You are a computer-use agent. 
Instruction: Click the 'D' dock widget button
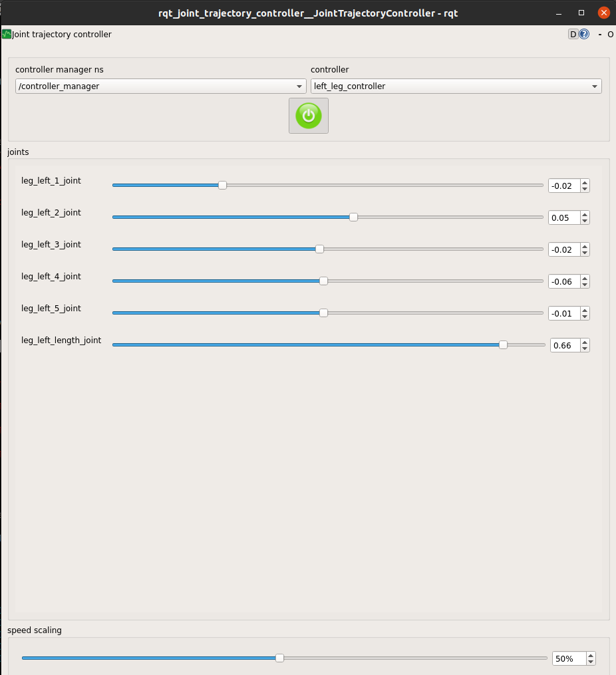point(573,35)
